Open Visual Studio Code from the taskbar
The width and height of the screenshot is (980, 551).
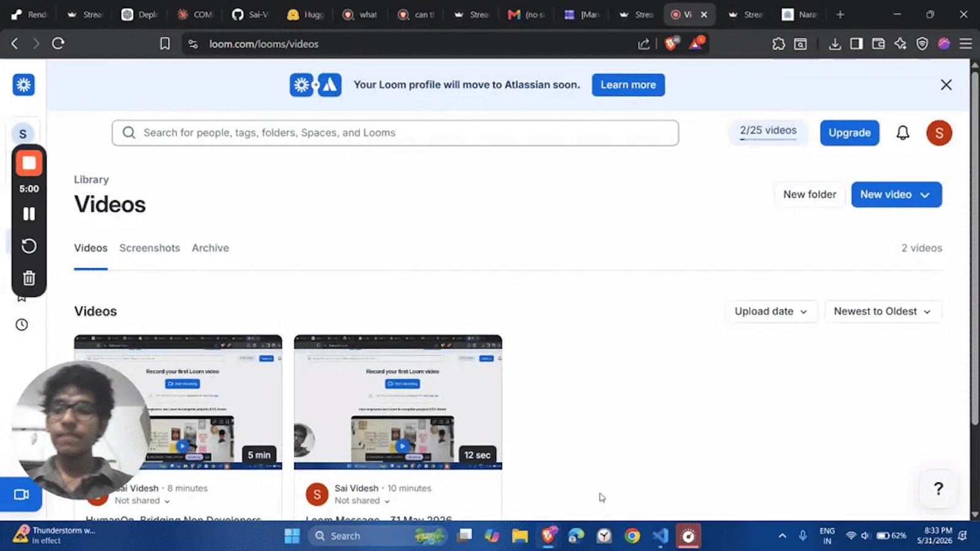click(x=660, y=536)
